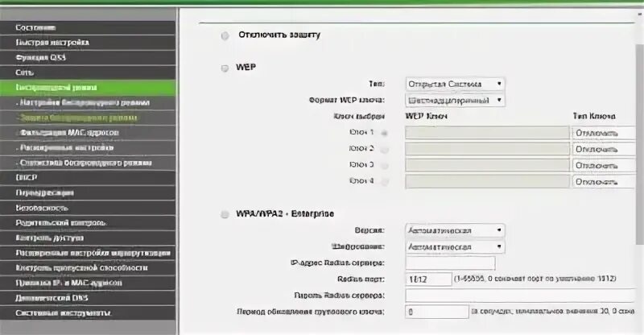The width and height of the screenshot is (644, 335).
Task: Open 'Расширенные настройки маршрутизации' in the sidebar
Action: (x=88, y=253)
